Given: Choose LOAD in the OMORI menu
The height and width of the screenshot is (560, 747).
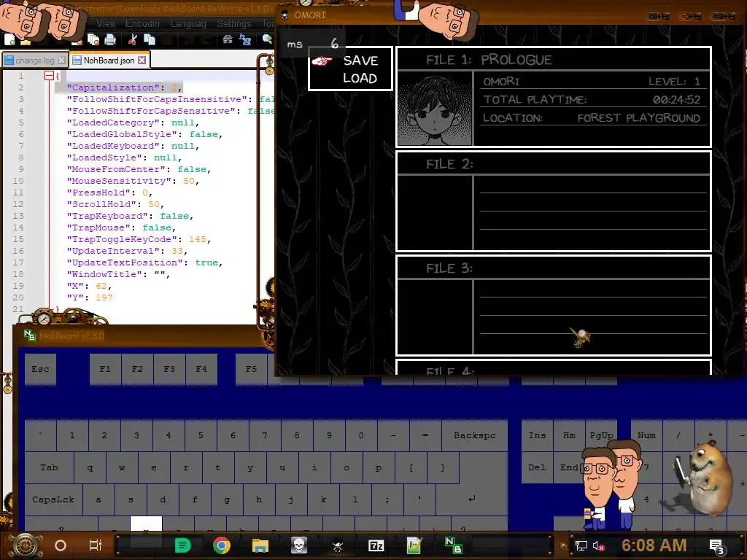Looking at the screenshot, I should (x=360, y=78).
